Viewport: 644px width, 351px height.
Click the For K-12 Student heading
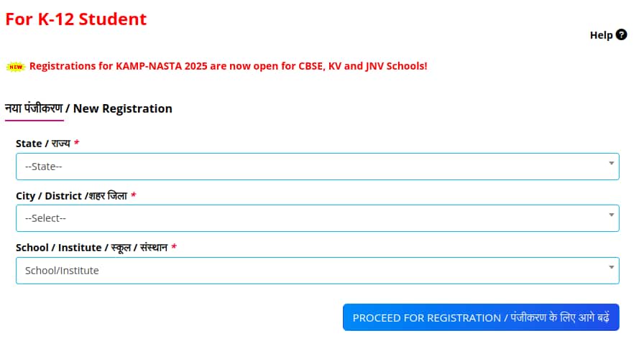pos(76,19)
